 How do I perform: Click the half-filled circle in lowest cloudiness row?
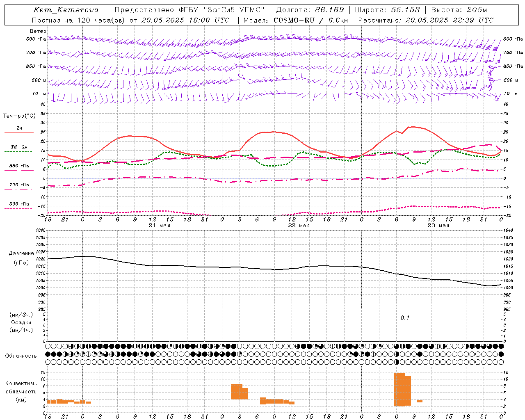tap(397, 362)
